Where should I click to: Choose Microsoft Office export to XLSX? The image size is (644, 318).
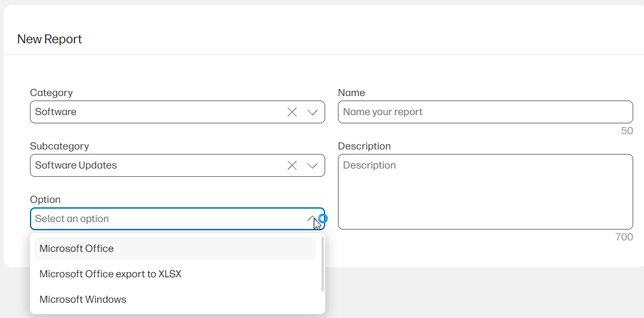[111, 274]
